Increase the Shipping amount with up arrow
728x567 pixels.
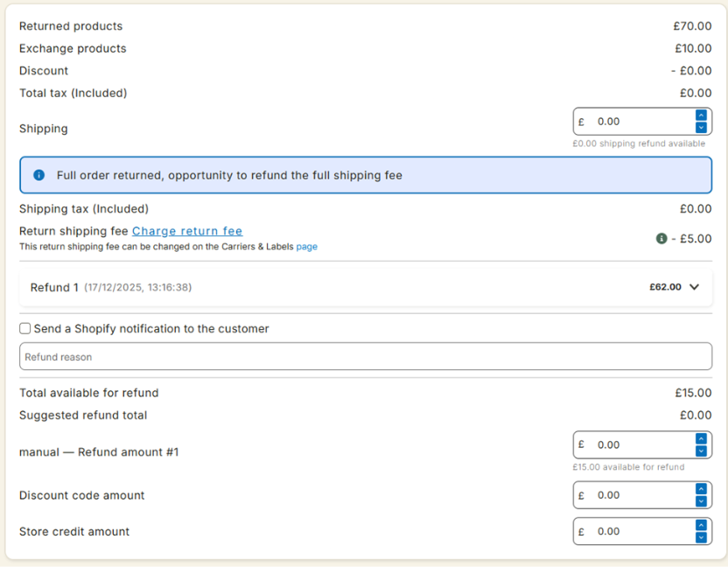[x=701, y=115]
